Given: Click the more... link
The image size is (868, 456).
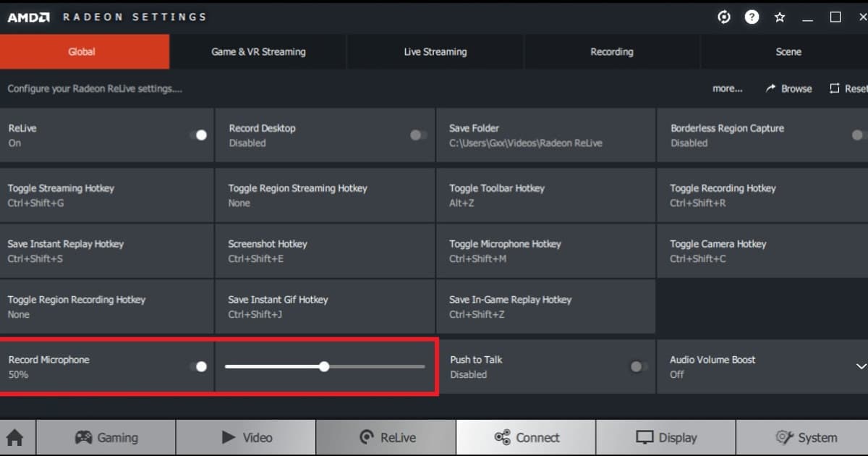Looking at the screenshot, I should coord(728,88).
